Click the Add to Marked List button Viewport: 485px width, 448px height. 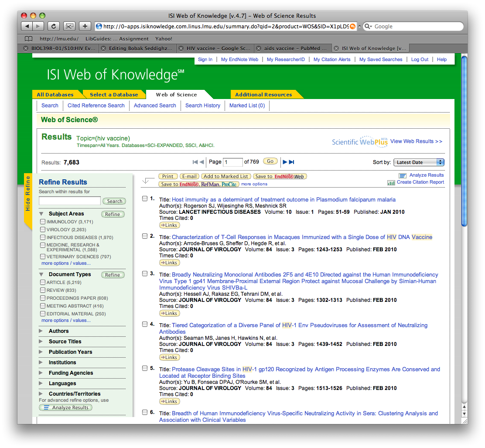(226, 176)
